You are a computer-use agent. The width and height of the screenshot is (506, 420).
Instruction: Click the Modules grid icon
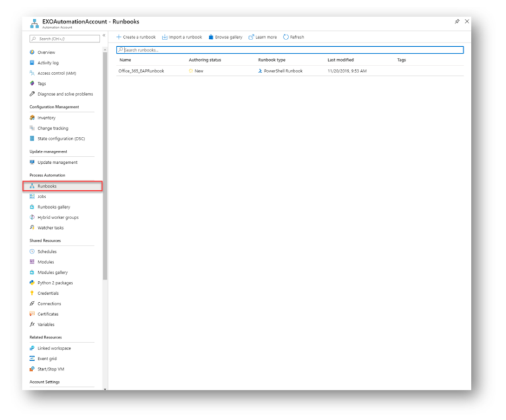pos(32,262)
